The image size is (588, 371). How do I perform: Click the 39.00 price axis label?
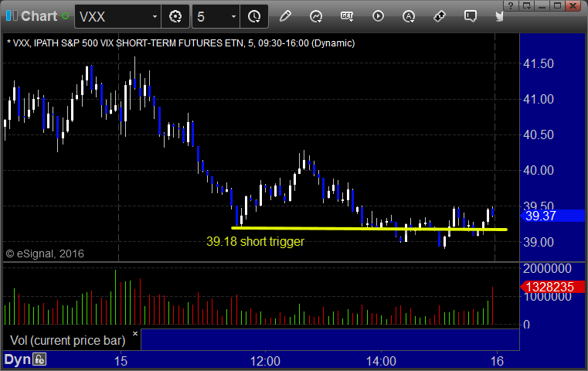click(x=539, y=242)
